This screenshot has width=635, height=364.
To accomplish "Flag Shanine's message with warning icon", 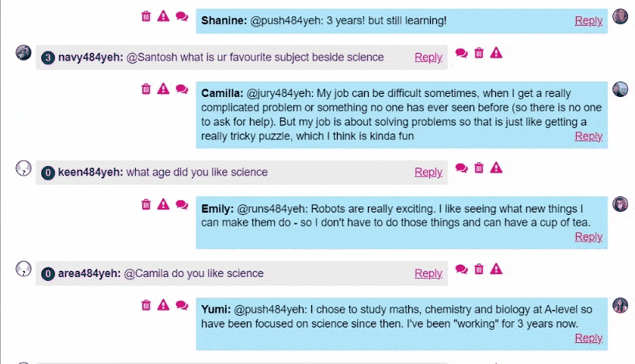I will pyautogui.click(x=163, y=16).
